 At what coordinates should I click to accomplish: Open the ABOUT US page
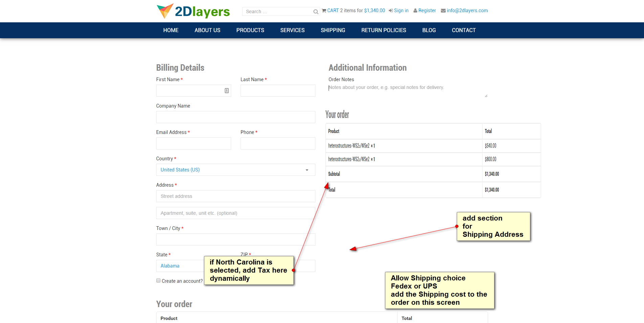[x=207, y=30]
